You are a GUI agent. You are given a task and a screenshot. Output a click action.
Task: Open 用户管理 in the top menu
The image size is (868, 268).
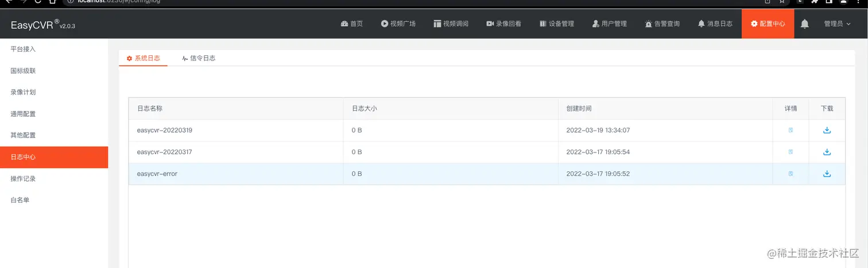610,24
